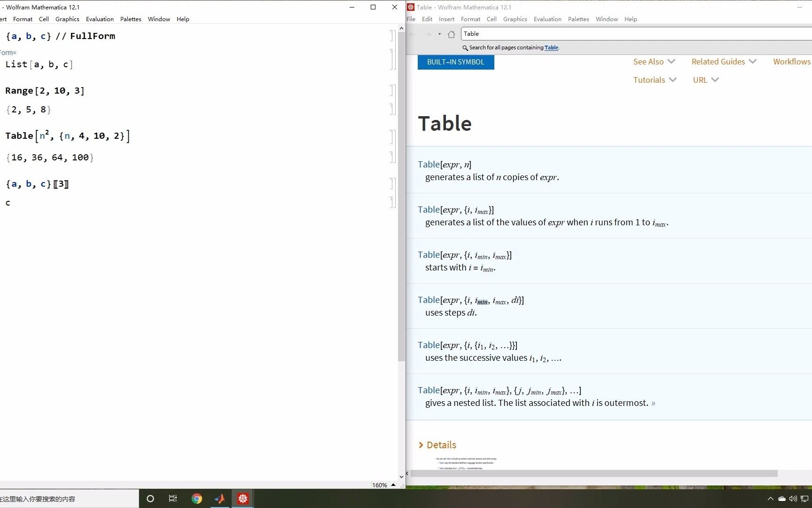This screenshot has height=508, width=812.
Task: Click the Details thumbnail preview image
Action: 466,463
